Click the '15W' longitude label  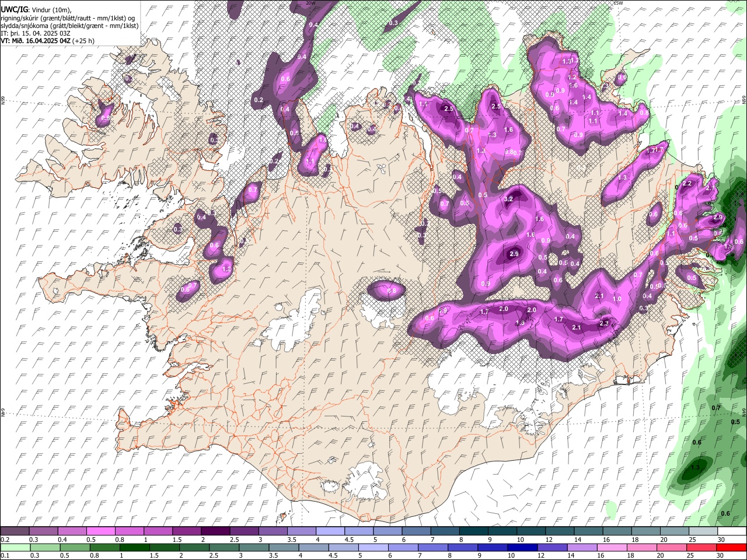pyautogui.click(x=618, y=3)
